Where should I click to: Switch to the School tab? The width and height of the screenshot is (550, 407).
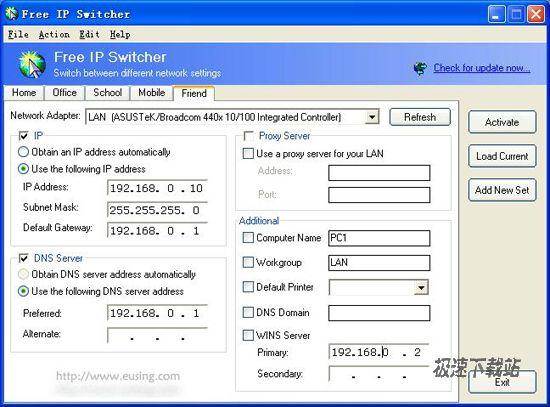coord(107,93)
